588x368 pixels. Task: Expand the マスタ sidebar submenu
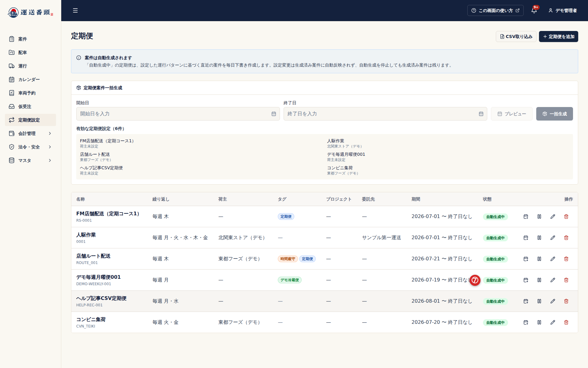[x=30, y=160]
